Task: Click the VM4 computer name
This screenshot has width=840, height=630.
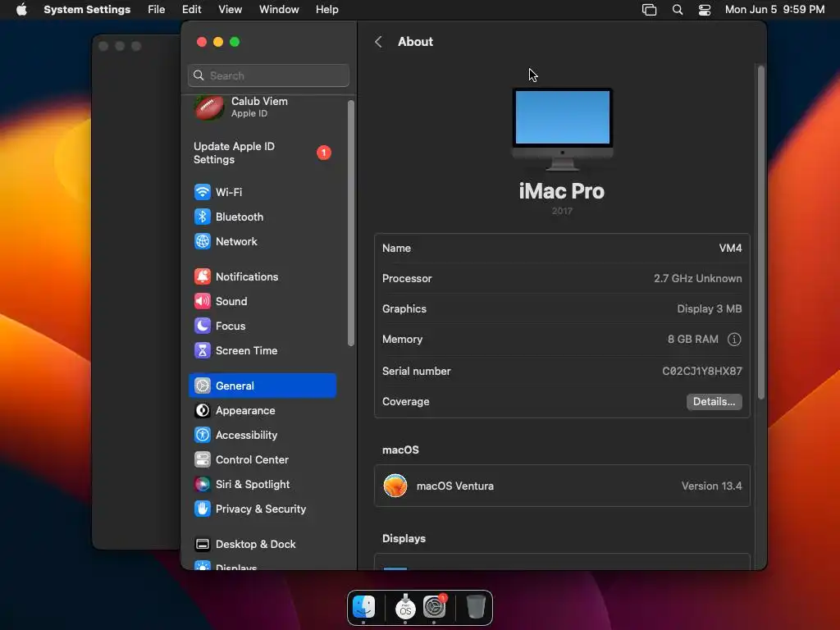Action: 730,248
